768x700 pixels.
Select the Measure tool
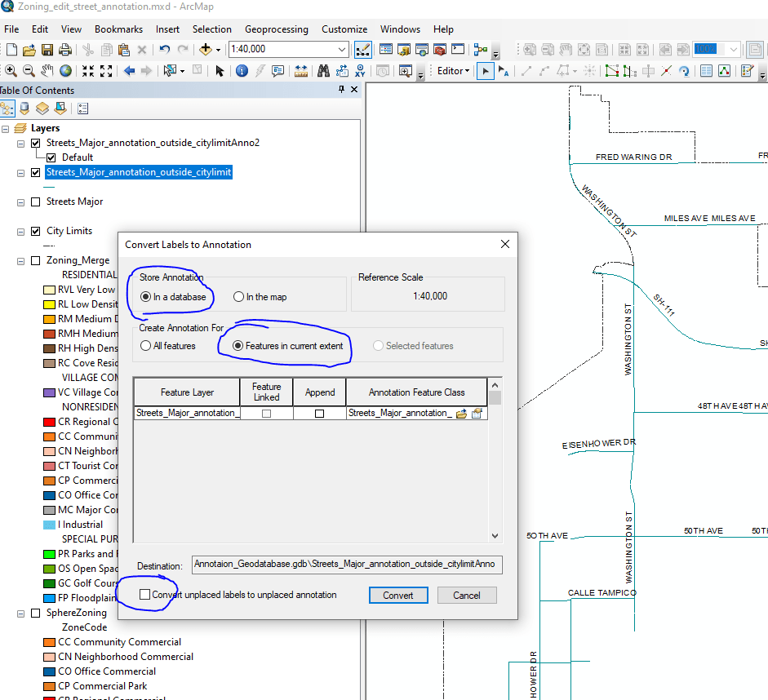pos(300,69)
